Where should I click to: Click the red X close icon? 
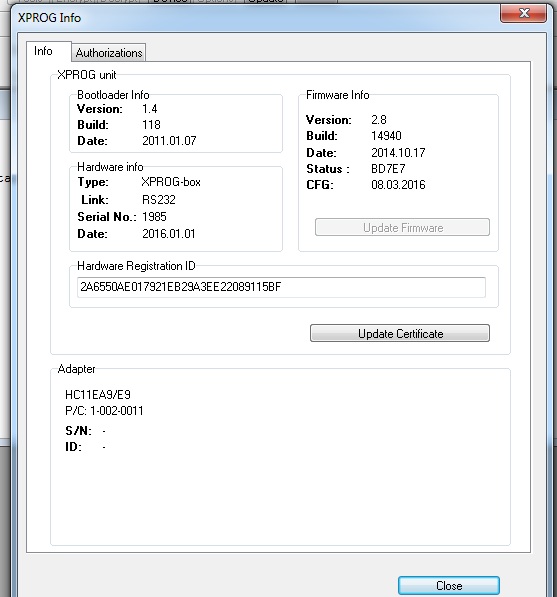coord(524,13)
